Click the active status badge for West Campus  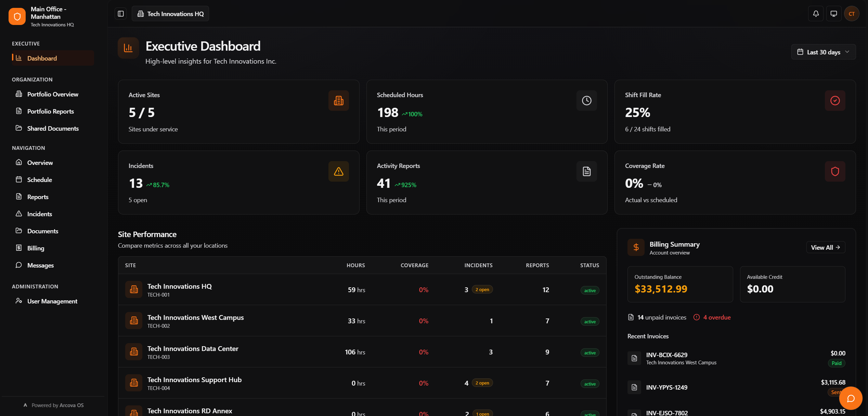590,322
